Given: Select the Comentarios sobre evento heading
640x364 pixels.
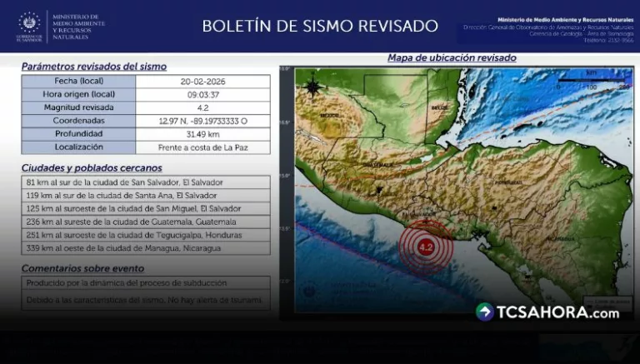Looking at the screenshot, I should (82, 268).
